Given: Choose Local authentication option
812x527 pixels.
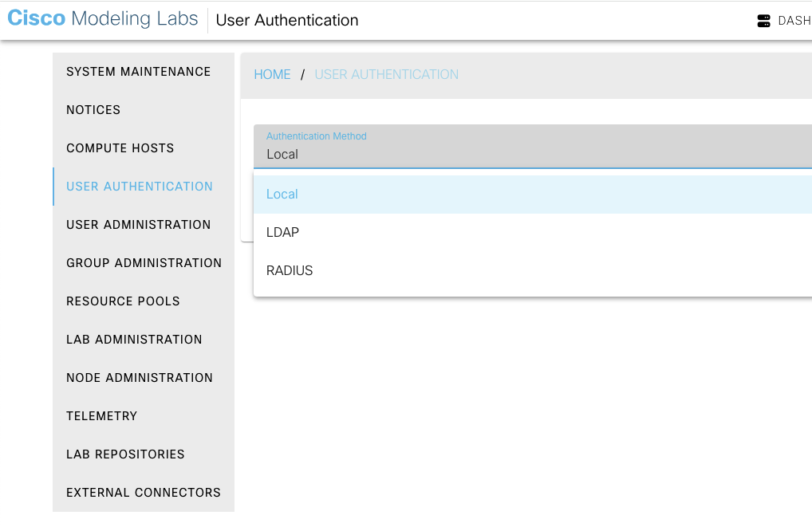Looking at the screenshot, I should [x=532, y=195].
